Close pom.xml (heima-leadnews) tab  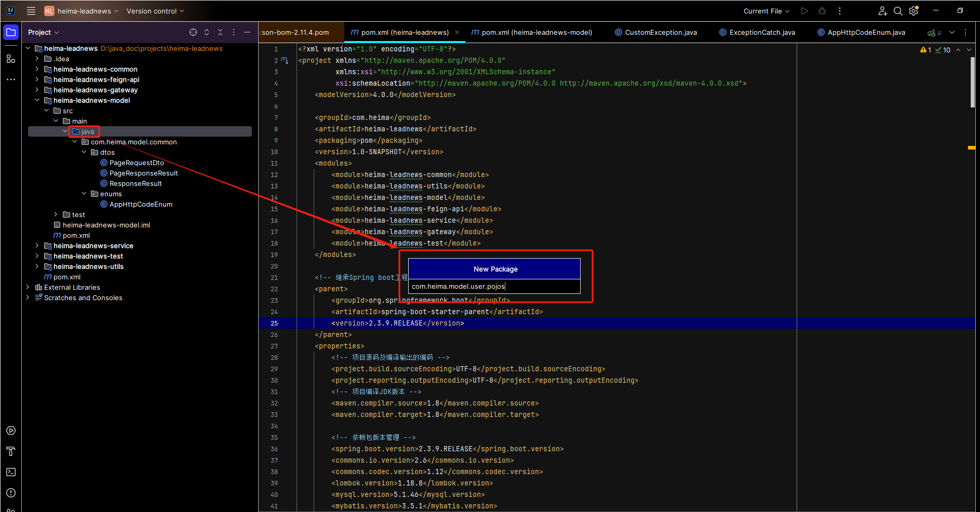457,32
